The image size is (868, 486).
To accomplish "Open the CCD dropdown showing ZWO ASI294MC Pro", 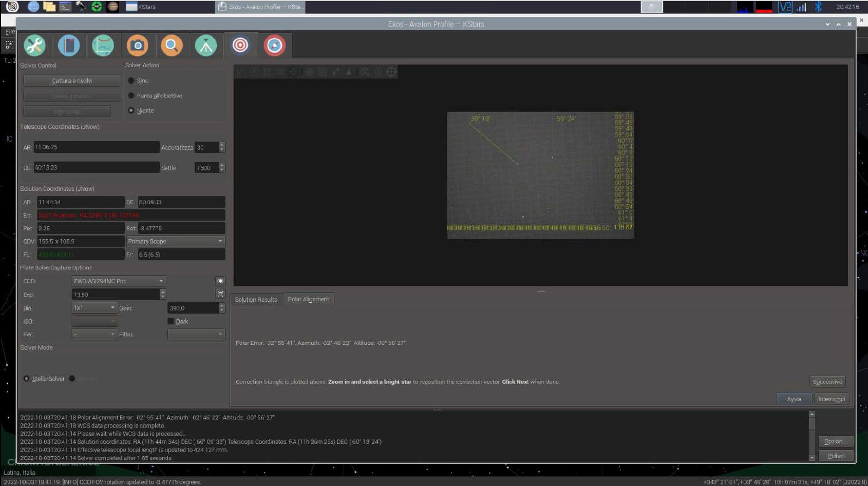I will point(119,281).
